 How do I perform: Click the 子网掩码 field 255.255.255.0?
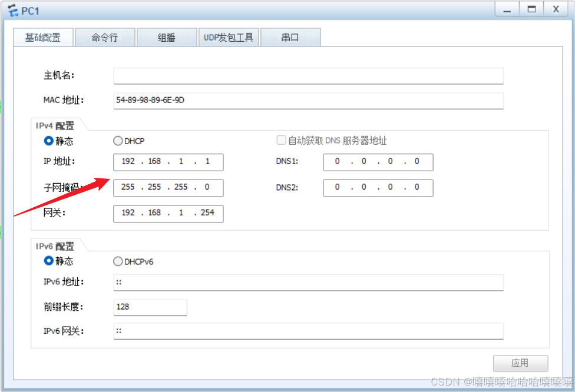tap(168, 188)
